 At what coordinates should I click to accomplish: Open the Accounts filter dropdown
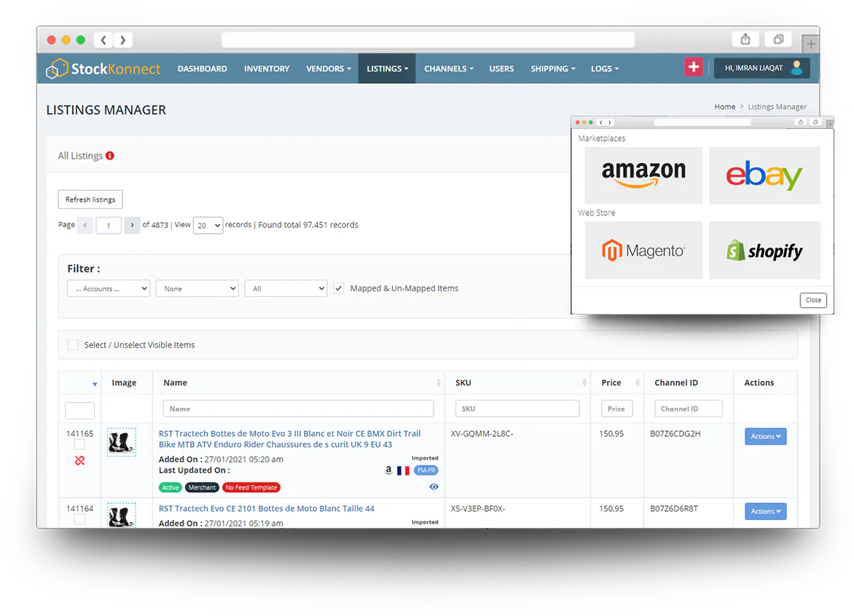pos(109,288)
